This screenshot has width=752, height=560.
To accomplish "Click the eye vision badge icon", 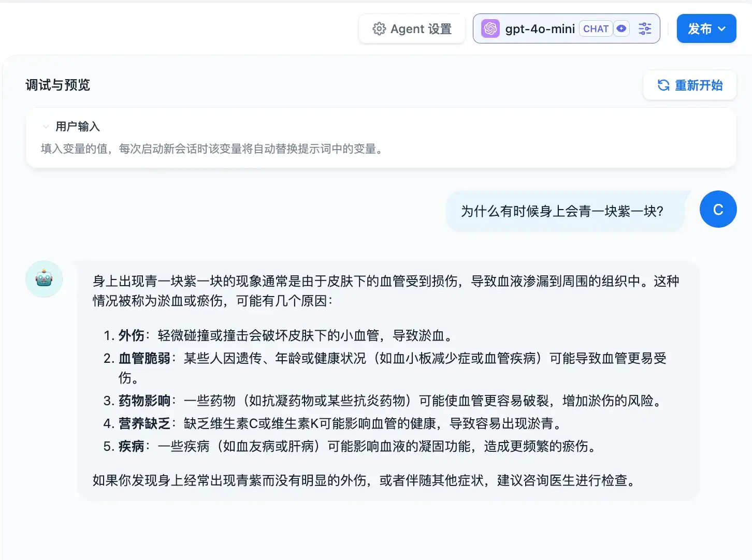I will pyautogui.click(x=621, y=29).
